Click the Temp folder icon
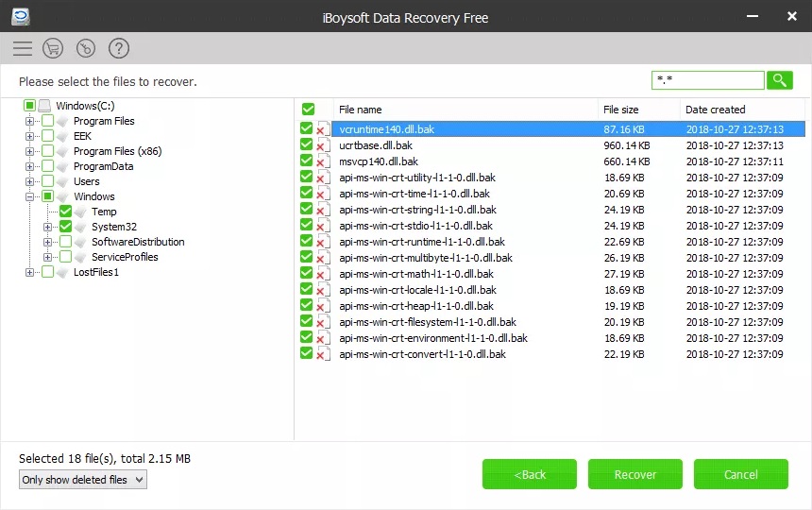Image resolution: width=812 pixels, height=510 pixels. (81, 212)
